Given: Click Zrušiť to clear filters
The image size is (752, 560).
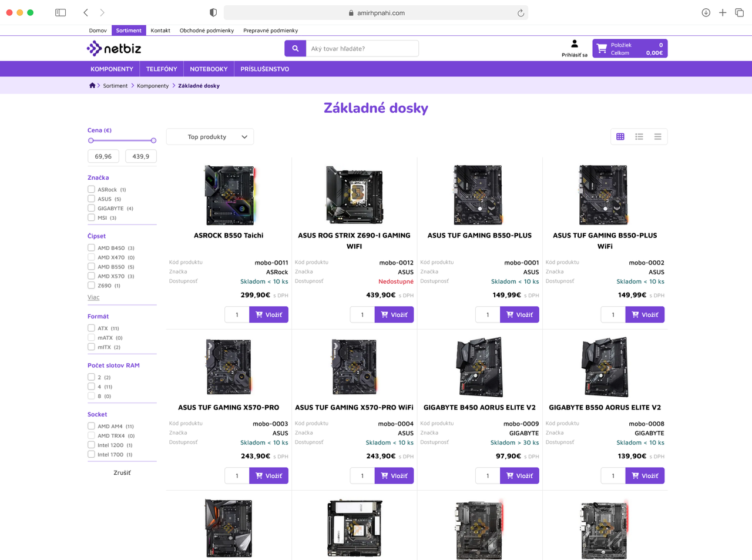Looking at the screenshot, I should (122, 473).
